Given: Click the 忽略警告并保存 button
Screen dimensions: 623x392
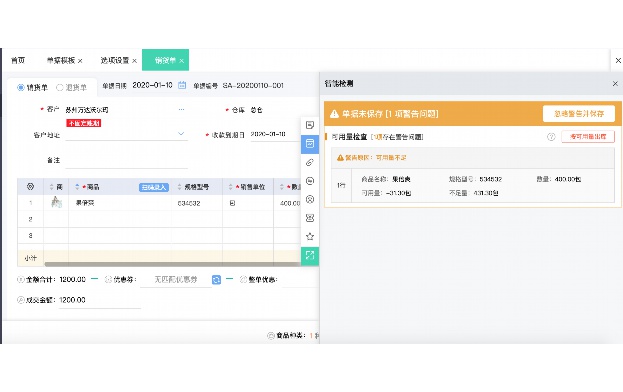Looking at the screenshot, I should (x=578, y=114).
